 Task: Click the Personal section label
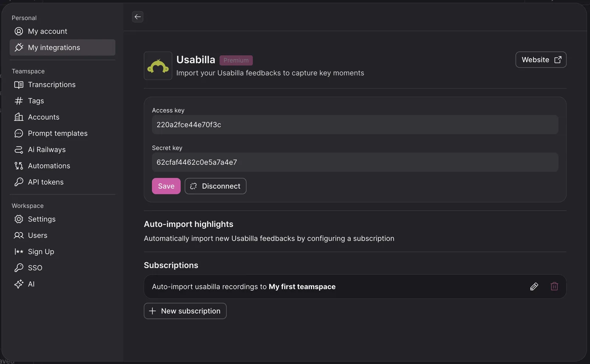pyautogui.click(x=24, y=18)
